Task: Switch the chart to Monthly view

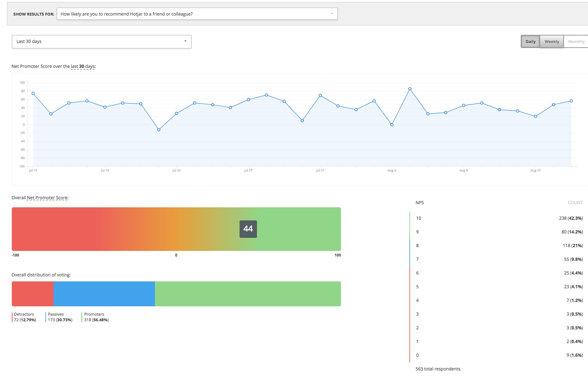Action: [x=576, y=42]
